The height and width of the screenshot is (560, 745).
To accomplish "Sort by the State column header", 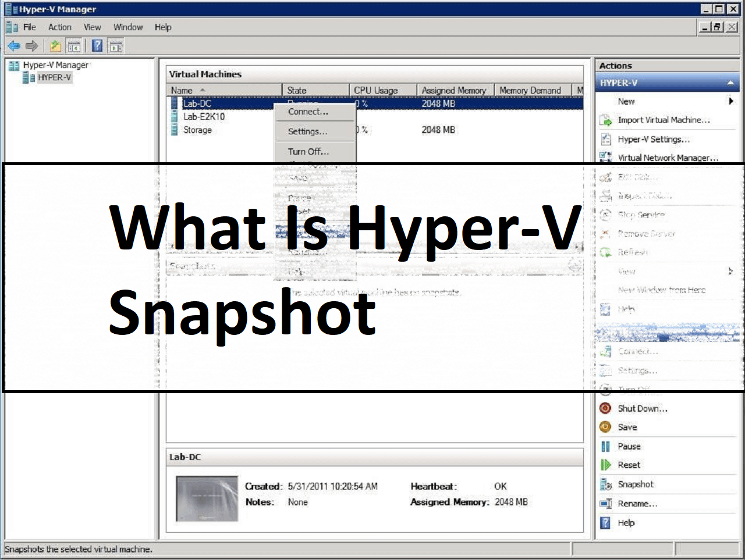I will 315,90.
